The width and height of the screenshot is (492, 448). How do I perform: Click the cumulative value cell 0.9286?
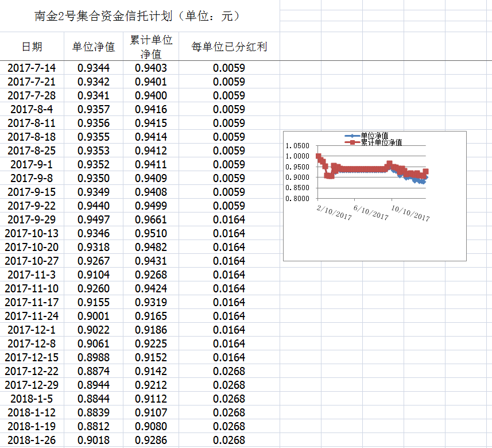point(151,440)
